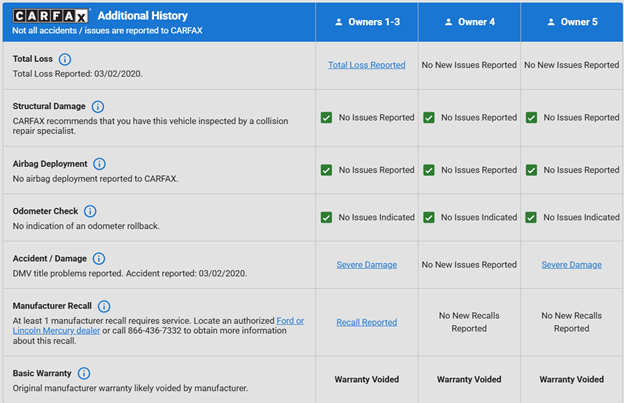Click 'No New Issues Reported' Total Loss Owner 4

click(469, 65)
